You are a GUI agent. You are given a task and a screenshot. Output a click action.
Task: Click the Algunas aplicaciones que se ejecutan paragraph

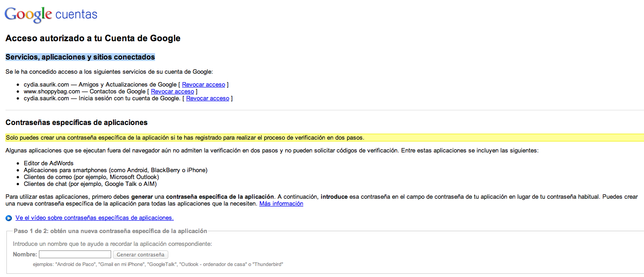click(272, 150)
